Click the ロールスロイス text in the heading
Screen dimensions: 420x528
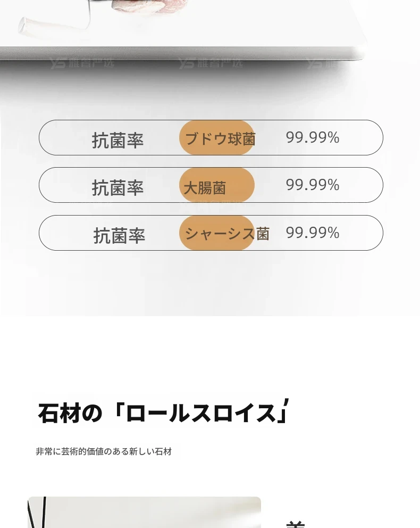(x=200, y=414)
